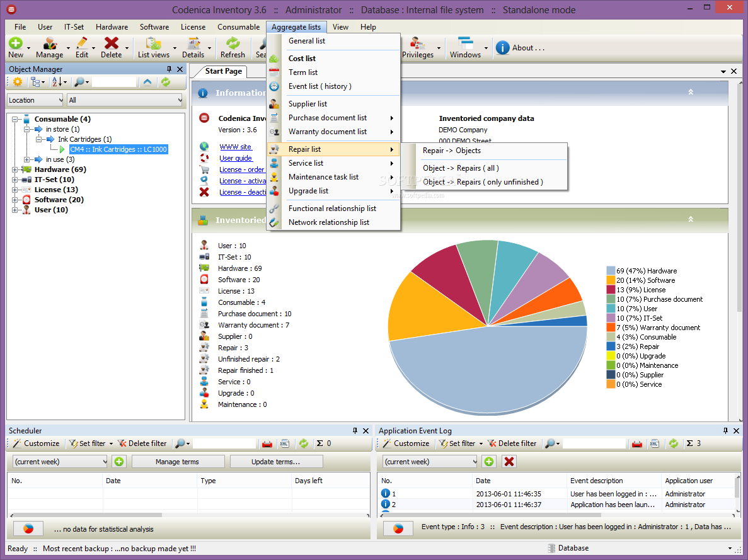The image size is (748, 560).
Task: Expand the Hardware (69) tree node
Action: click(x=14, y=170)
